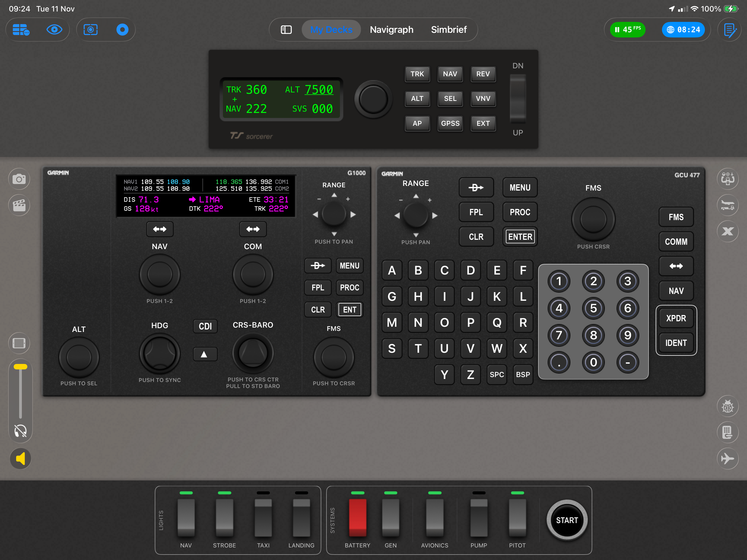Viewport: 747px width, 560px height.
Task: Click GCU 477 Direct-To button icon
Action: click(x=476, y=188)
